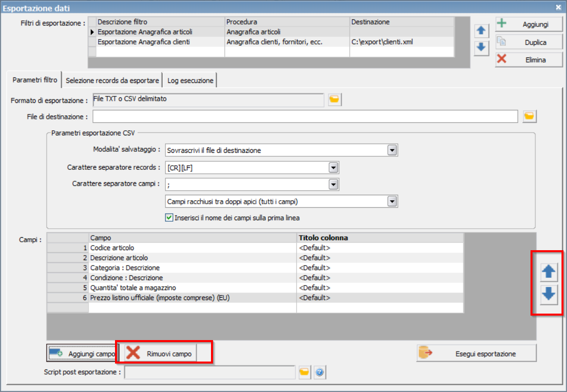Toggle Inserisci il nome dei campi checkbox

click(169, 218)
